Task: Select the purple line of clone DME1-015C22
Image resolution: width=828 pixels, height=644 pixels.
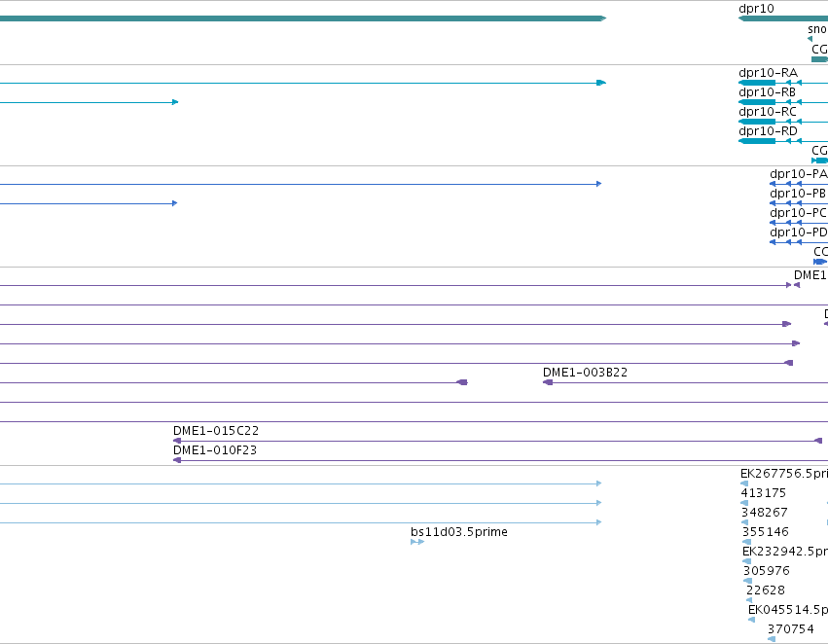Action: pos(497,441)
